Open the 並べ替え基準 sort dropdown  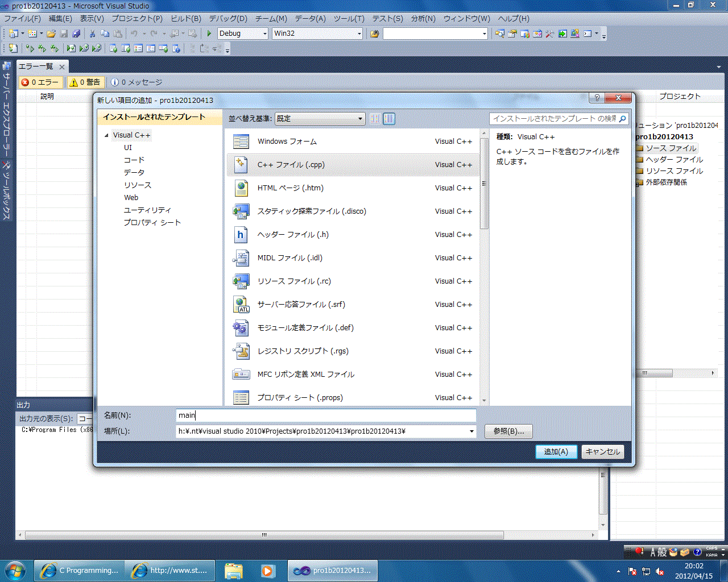pyautogui.click(x=320, y=119)
